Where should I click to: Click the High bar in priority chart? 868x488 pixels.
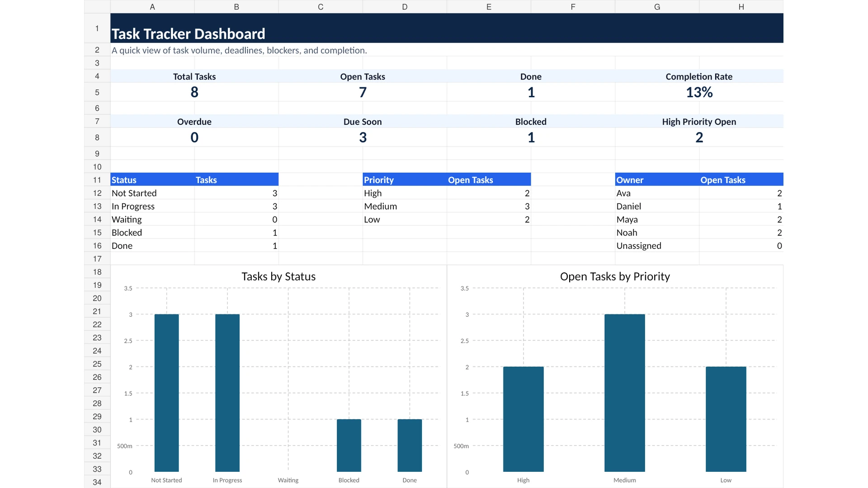(x=524, y=419)
